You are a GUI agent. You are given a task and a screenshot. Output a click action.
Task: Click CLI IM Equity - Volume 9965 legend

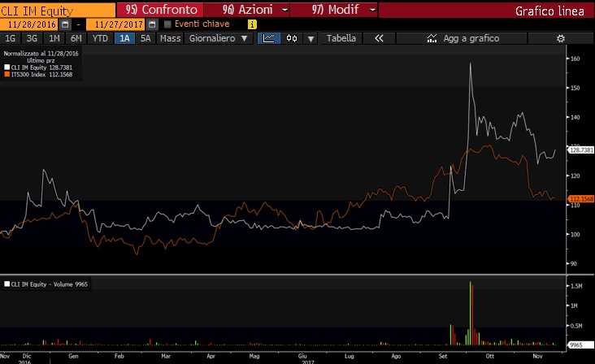pyautogui.click(x=46, y=284)
